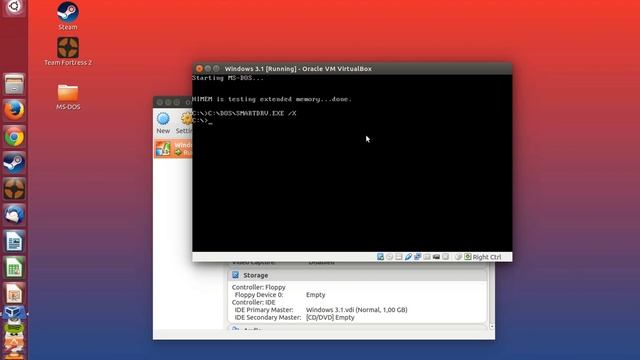The width and height of the screenshot is (640, 360).
Task: Click the network adapters indicator in VM status bar
Action: click(418, 257)
